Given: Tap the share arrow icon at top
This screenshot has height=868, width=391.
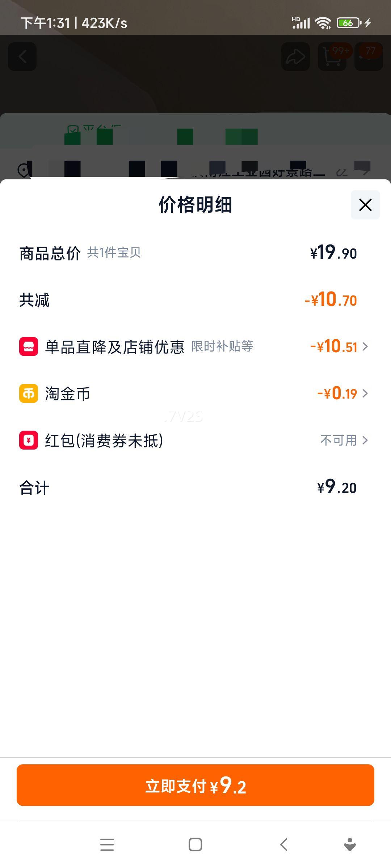Looking at the screenshot, I should (x=295, y=57).
